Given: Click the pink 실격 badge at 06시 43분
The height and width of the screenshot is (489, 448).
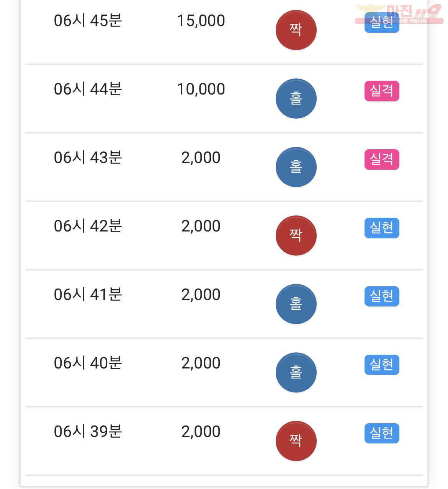Looking at the screenshot, I should (x=382, y=160).
